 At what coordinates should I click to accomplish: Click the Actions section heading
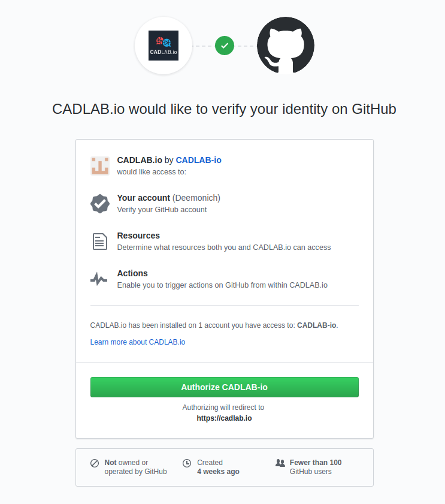click(132, 273)
